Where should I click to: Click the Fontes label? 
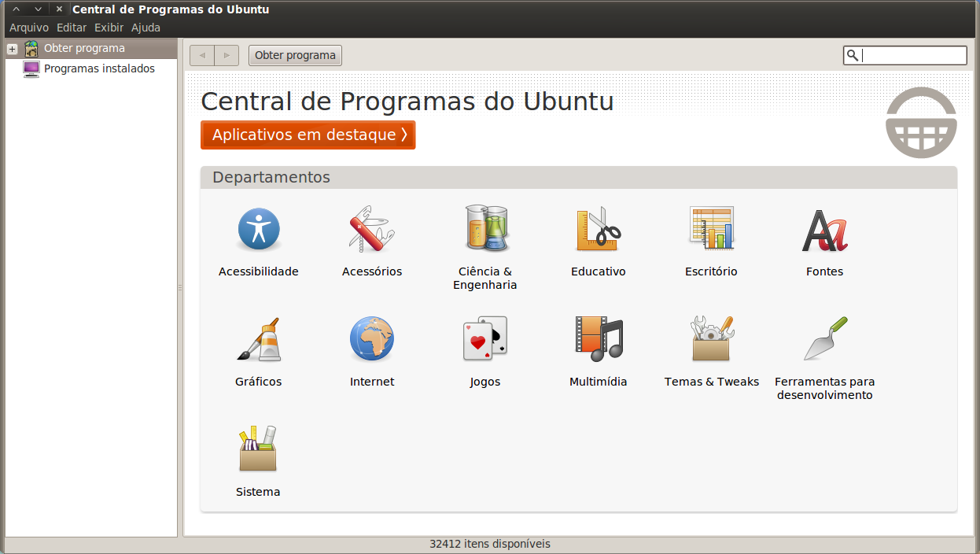pos(824,271)
